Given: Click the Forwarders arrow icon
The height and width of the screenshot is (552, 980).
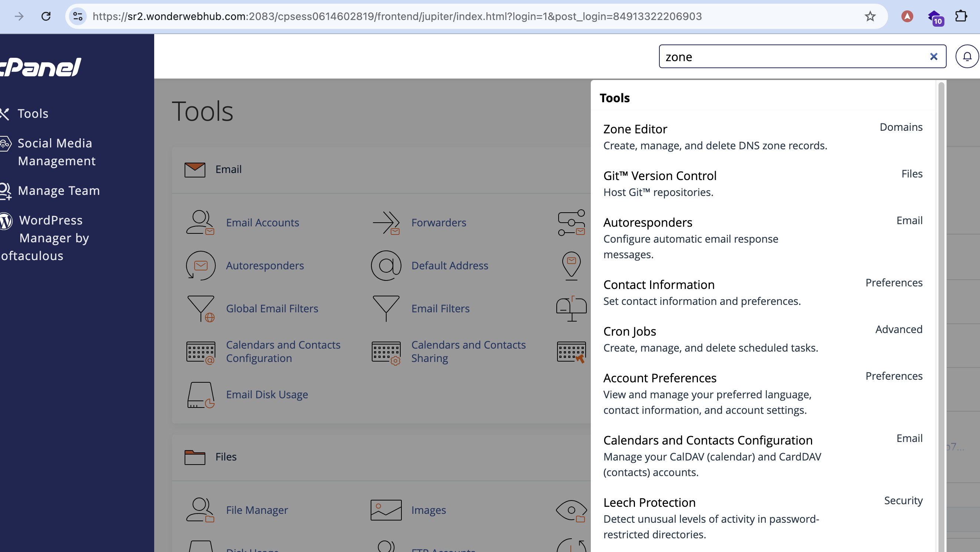Looking at the screenshot, I should (386, 222).
